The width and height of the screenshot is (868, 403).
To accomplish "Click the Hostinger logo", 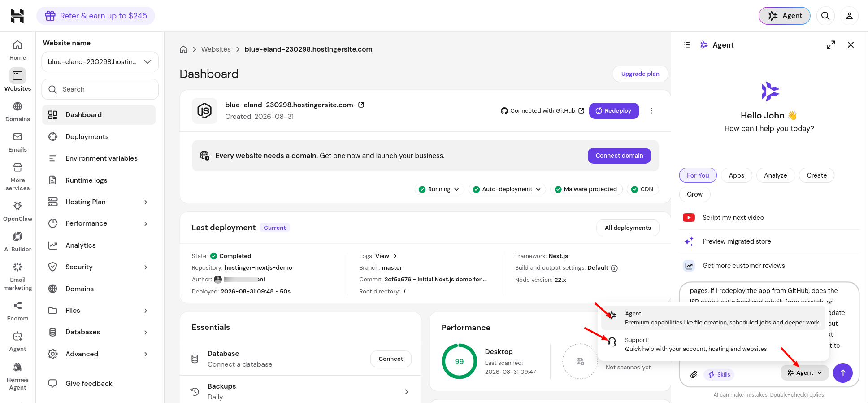I will click(17, 16).
